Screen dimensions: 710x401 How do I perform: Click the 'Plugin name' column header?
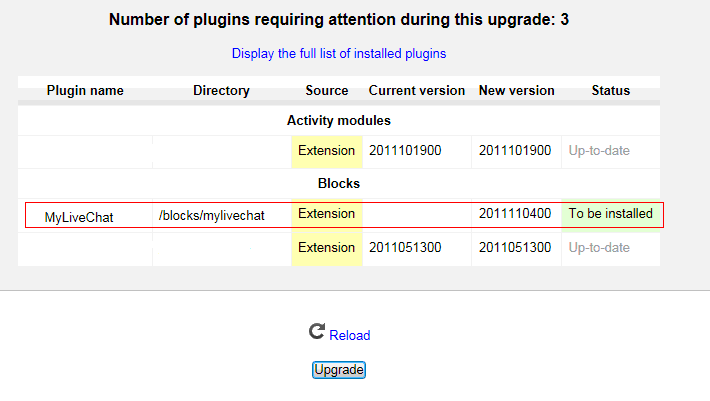pos(85,90)
